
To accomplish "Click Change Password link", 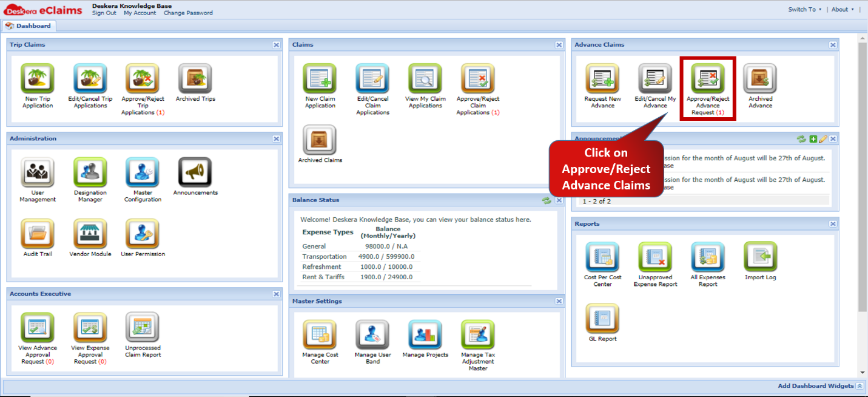I will pyautogui.click(x=188, y=13).
